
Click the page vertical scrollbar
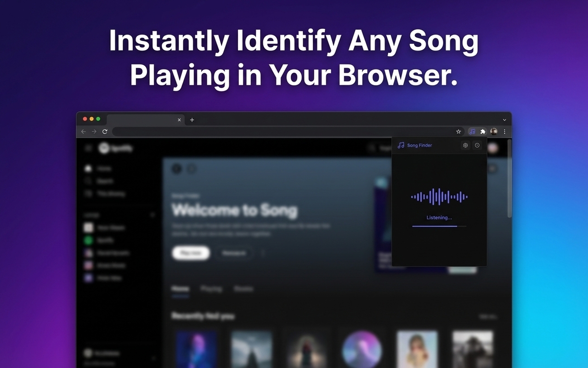pyautogui.click(x=509, y=178)
